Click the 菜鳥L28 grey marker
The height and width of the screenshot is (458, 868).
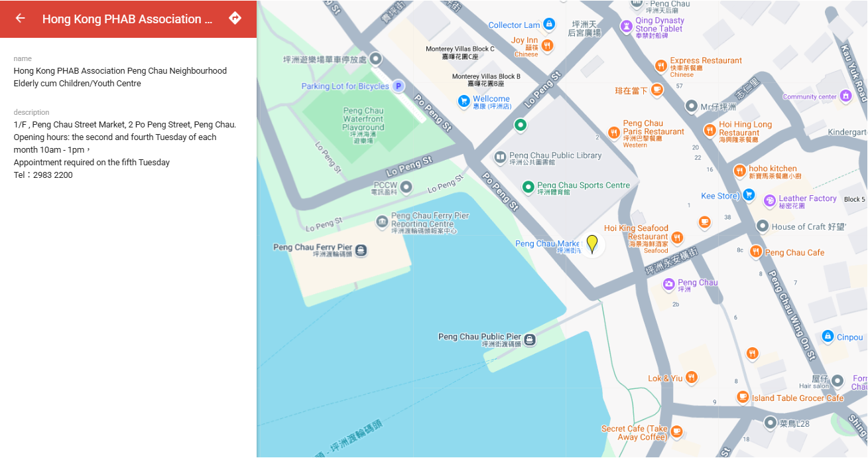[x=770, y=422]
